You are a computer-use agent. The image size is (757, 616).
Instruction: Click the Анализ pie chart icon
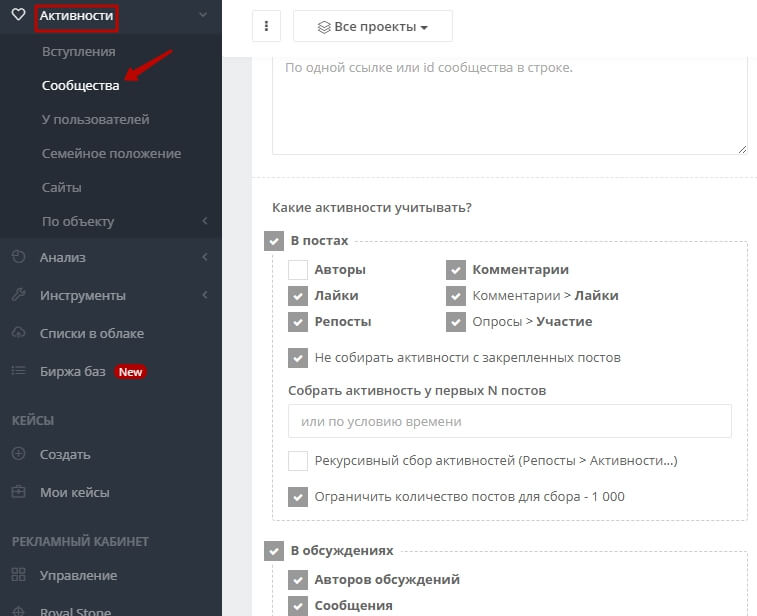(x=18, y=257)
